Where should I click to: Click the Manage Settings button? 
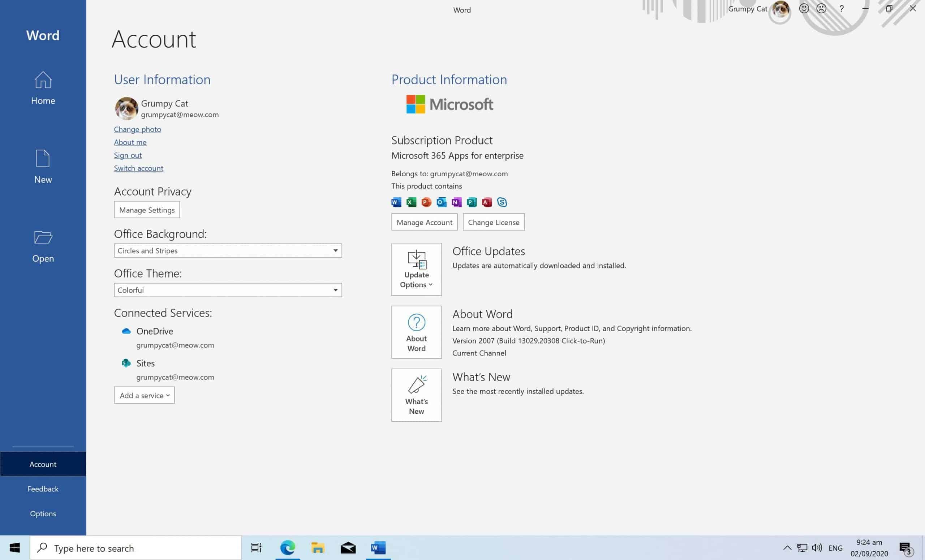tap(147, 210)
